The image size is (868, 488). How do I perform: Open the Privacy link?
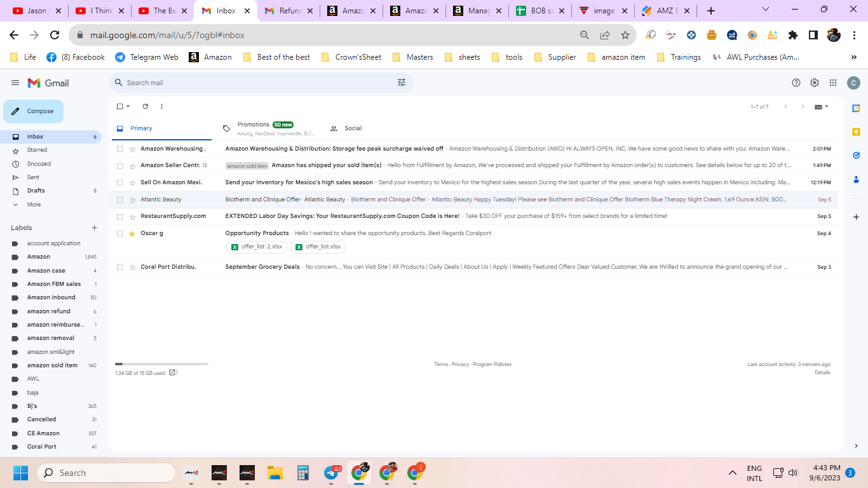pos(461,364)
